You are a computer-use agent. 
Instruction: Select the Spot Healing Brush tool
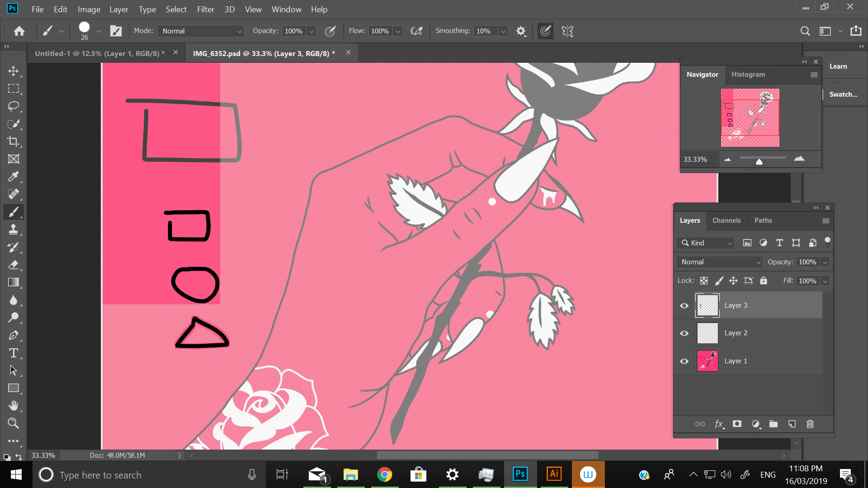[x=14, y=194]
